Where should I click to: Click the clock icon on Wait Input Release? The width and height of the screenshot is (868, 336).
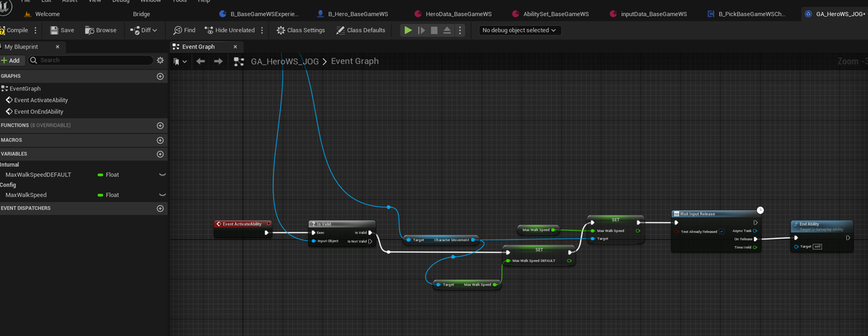pos(760,210)
